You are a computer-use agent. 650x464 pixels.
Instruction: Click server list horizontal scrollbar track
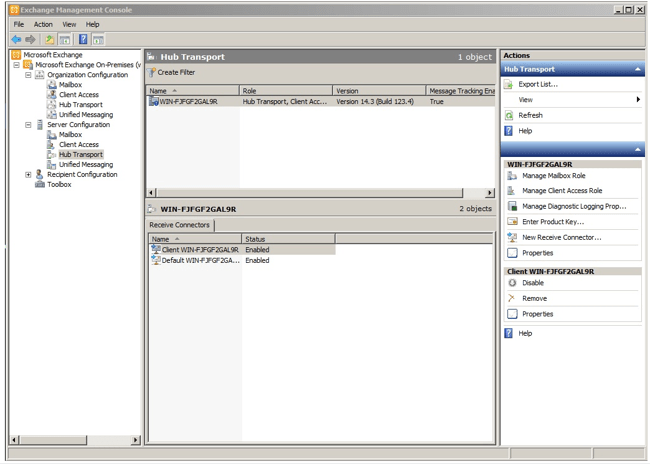tap(474, 193)
